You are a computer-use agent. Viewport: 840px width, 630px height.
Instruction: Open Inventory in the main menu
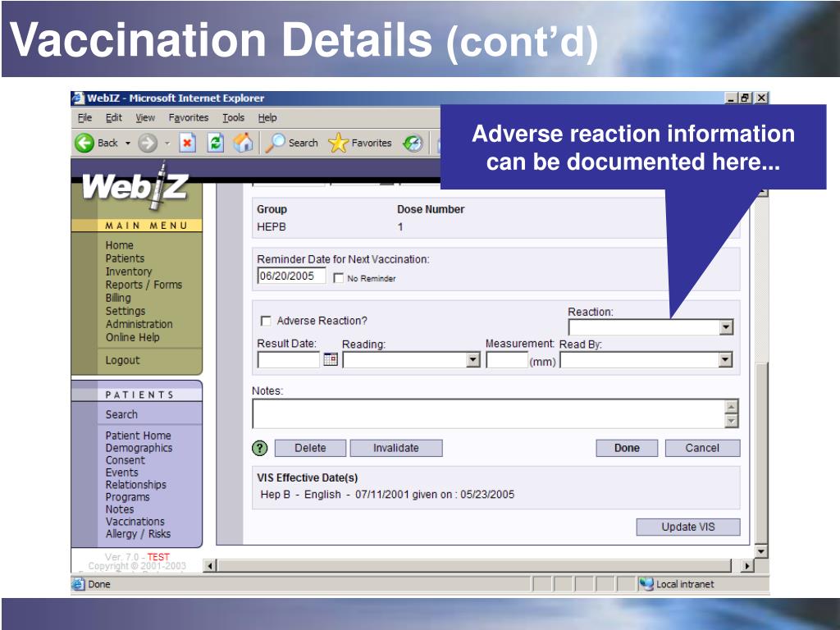point(129,272)
